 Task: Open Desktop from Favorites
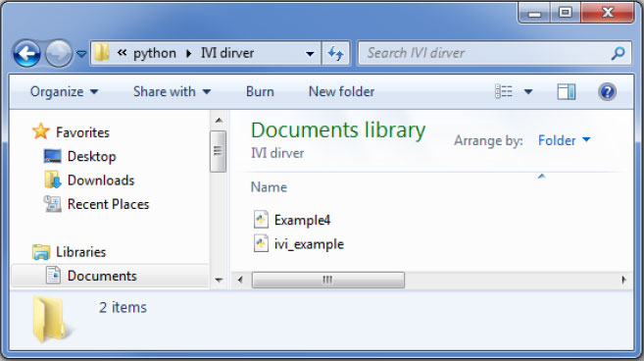(91, 156)
